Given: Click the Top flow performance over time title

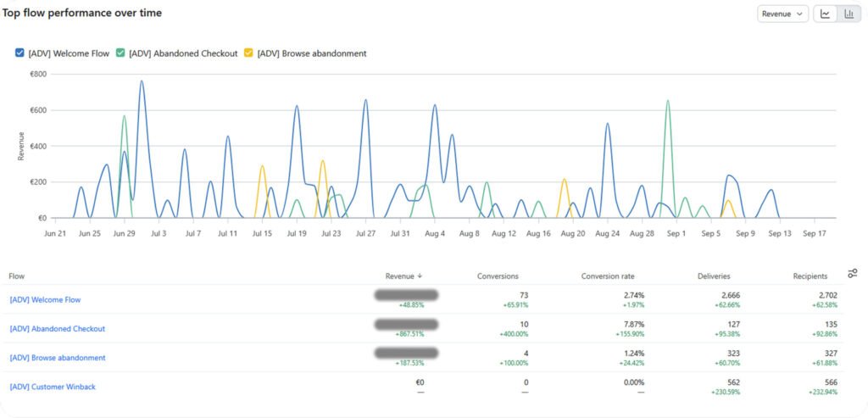Looking at the screenshot, I should (x=82, y=13).
